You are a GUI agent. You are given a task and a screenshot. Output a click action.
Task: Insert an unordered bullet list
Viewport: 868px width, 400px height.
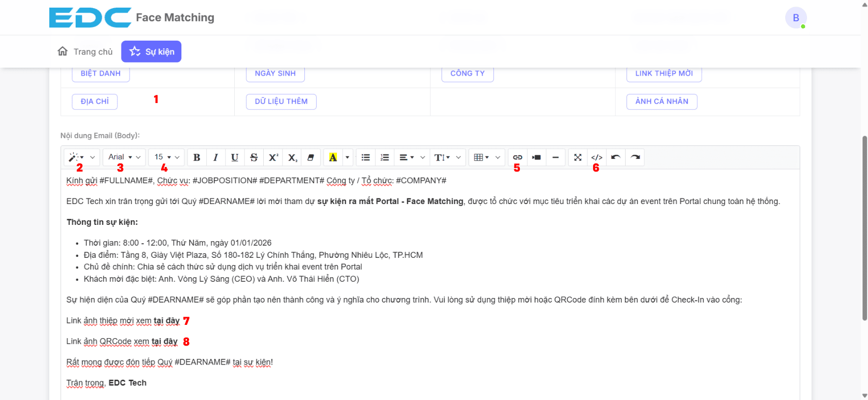tap(365, 157)
